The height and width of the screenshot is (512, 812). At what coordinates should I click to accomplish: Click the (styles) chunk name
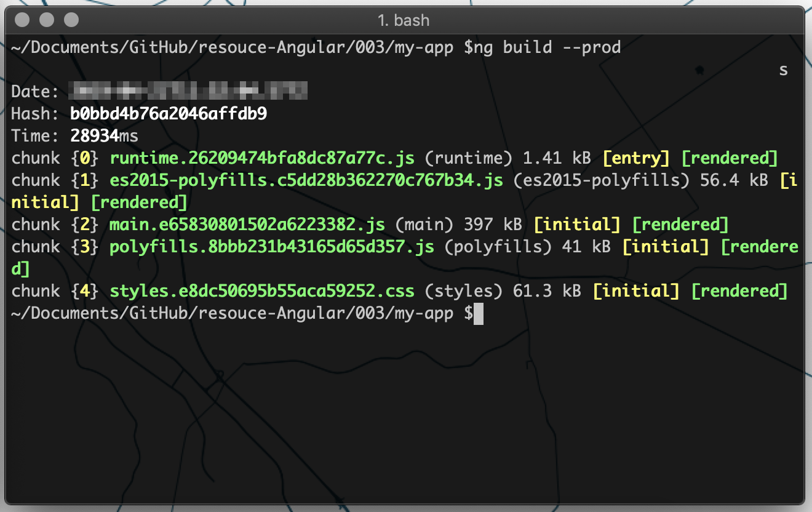point(464,291)
